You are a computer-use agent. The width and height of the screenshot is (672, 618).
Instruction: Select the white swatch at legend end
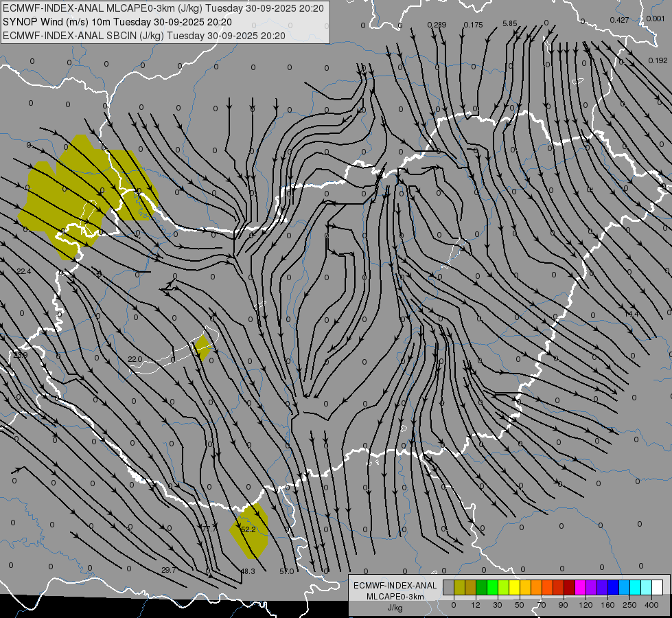tap(657, 587)
